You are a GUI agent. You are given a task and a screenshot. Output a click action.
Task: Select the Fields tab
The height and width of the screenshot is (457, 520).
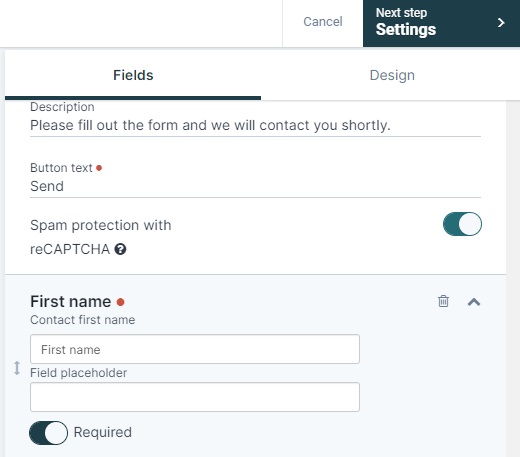click(133, 75)
